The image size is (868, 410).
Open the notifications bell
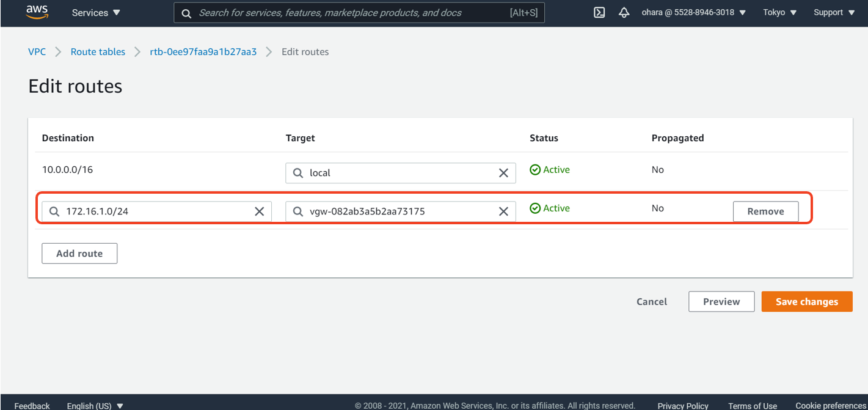coord(624,13)
